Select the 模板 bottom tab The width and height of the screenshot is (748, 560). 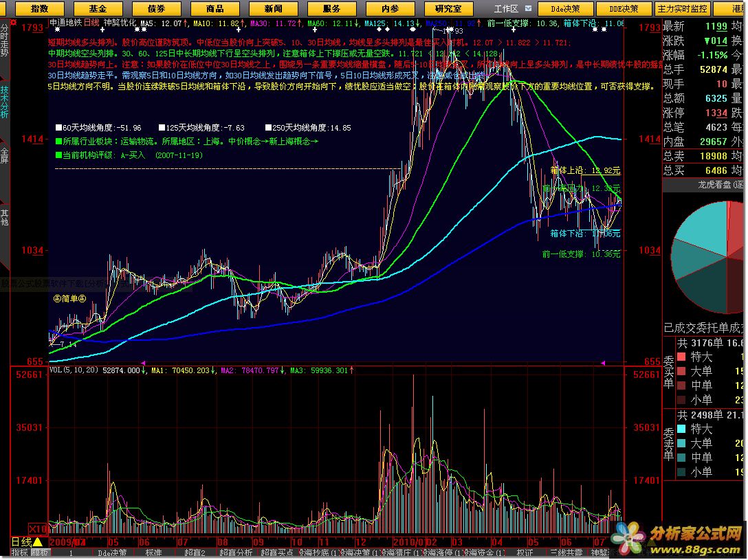[x=40, y=553]
